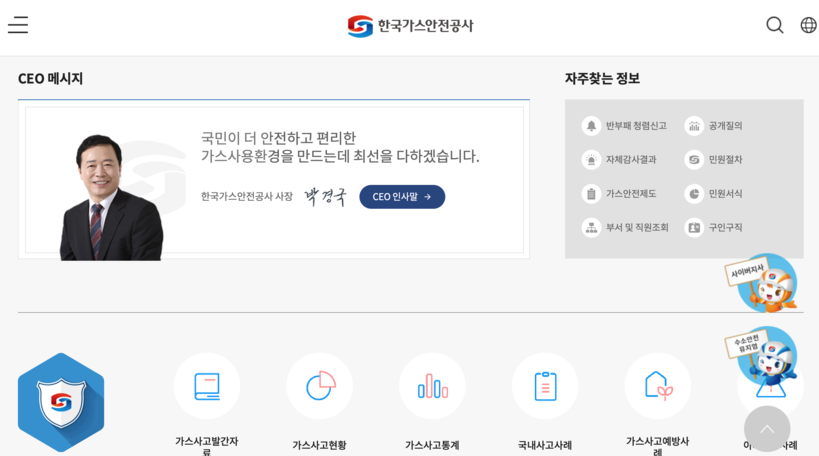Screen dimensions: 819x456
Task: Open the globe language selector
Action: pyautogui.click(x=808, y=25)
